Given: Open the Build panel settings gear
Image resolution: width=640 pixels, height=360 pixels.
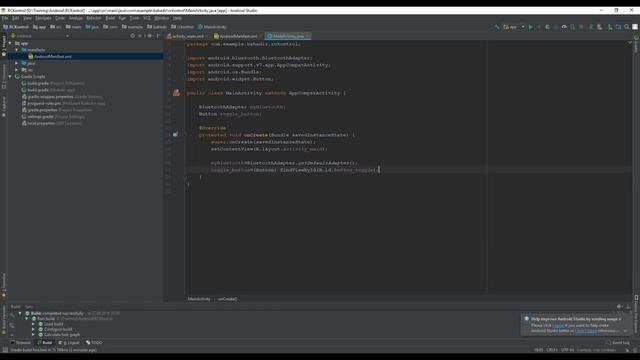Looking at the screenshot, I should [620, 307].
